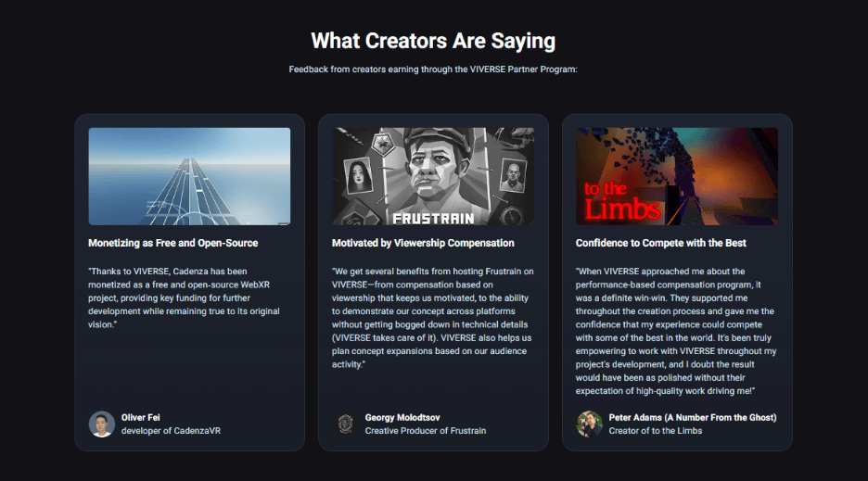Select 'Monetizing as Free and Open-Source' heading
The width and height of the screenshot is (868, 481).
tap(173, 243)
